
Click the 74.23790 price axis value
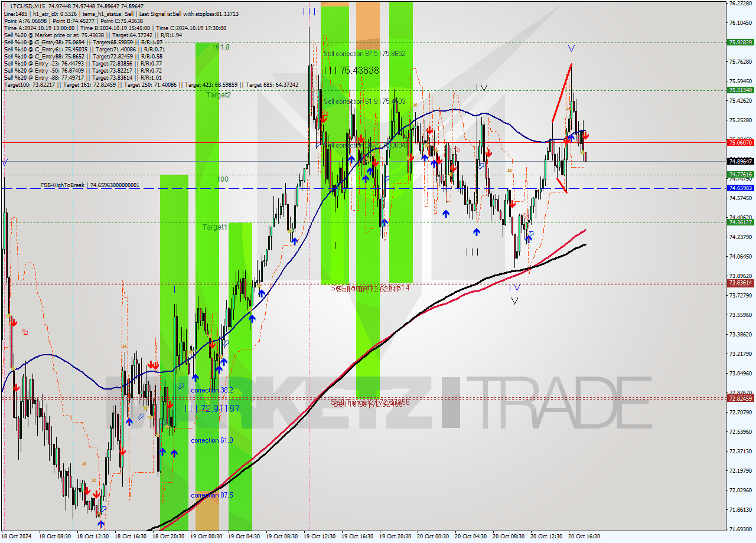(x=741, y=237)
